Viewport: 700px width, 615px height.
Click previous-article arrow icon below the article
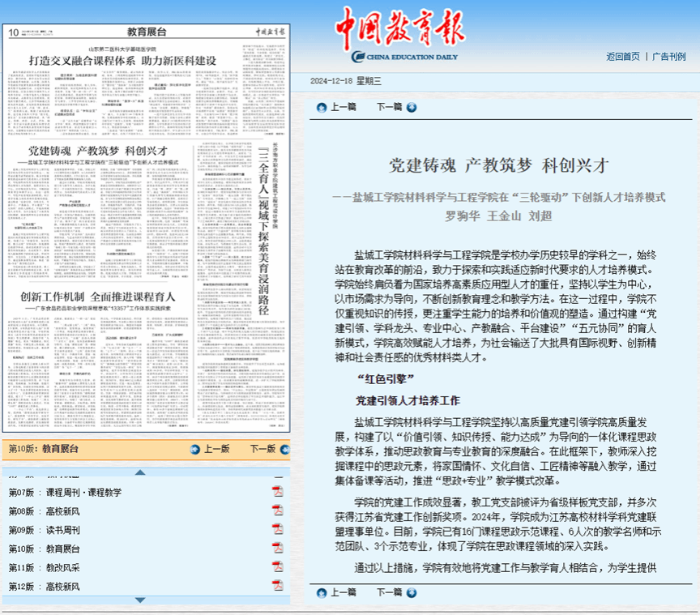pyautogui.click(x=322, y=592)
